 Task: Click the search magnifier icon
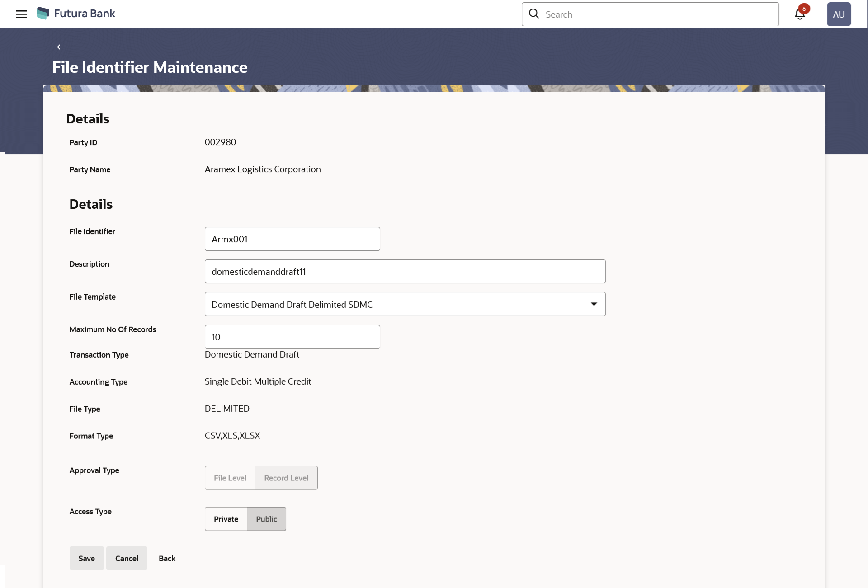[534, 14]
